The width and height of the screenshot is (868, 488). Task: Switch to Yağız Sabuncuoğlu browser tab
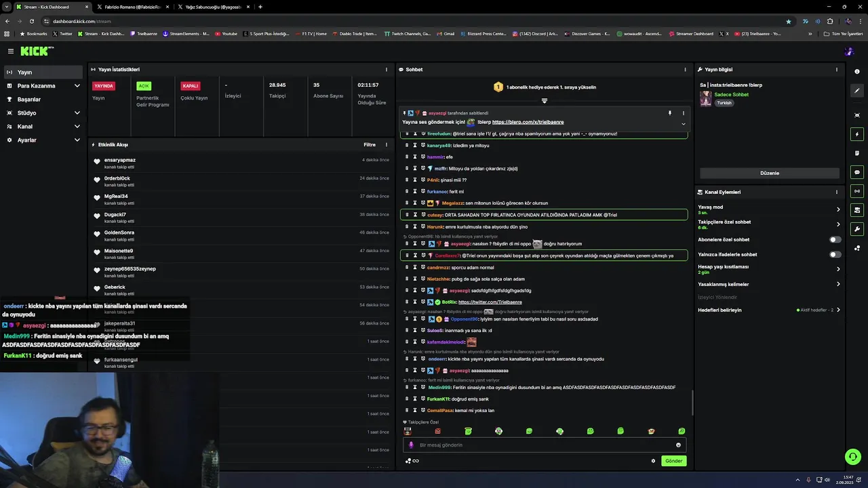[x=214, y=7]
